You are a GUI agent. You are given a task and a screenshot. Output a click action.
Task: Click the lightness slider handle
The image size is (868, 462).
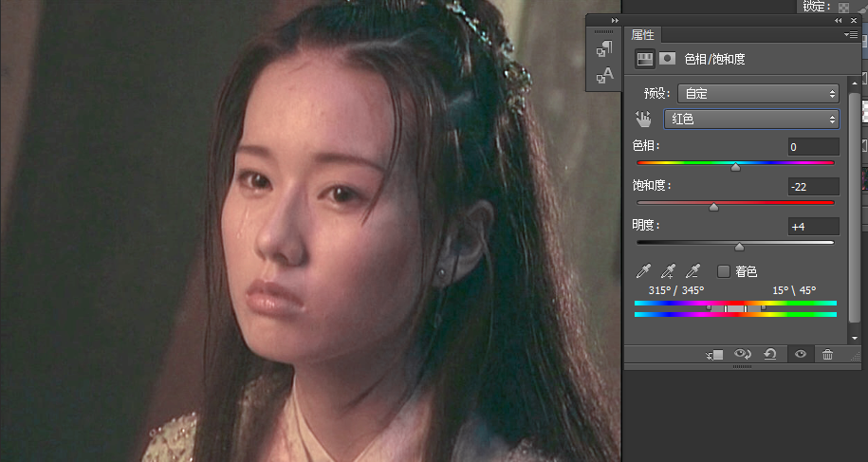[x=740, y=247]
